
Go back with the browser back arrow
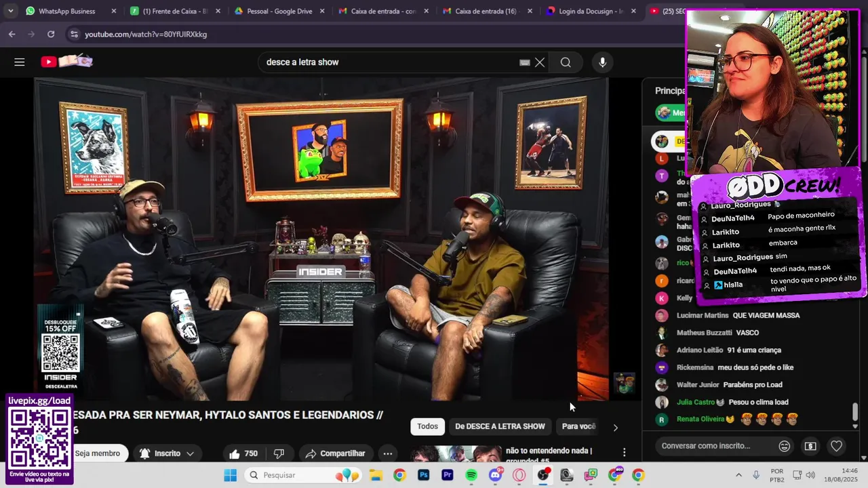click(12, 34)
